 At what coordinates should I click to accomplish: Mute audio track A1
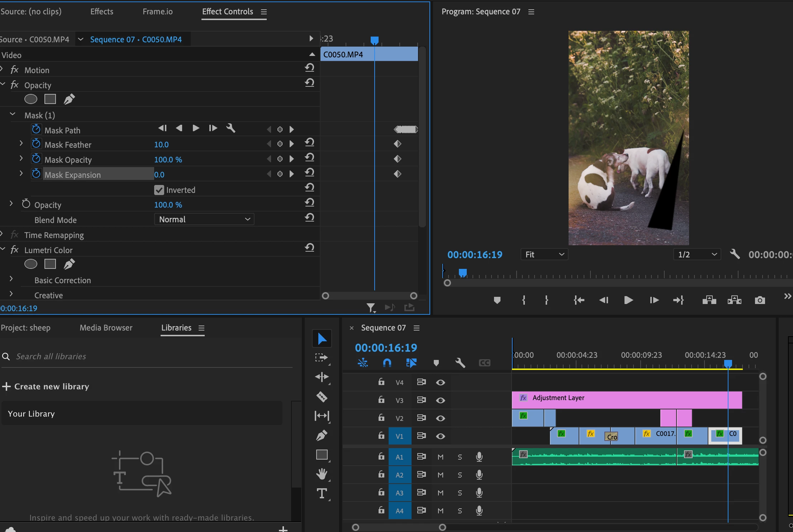[441, 457]
